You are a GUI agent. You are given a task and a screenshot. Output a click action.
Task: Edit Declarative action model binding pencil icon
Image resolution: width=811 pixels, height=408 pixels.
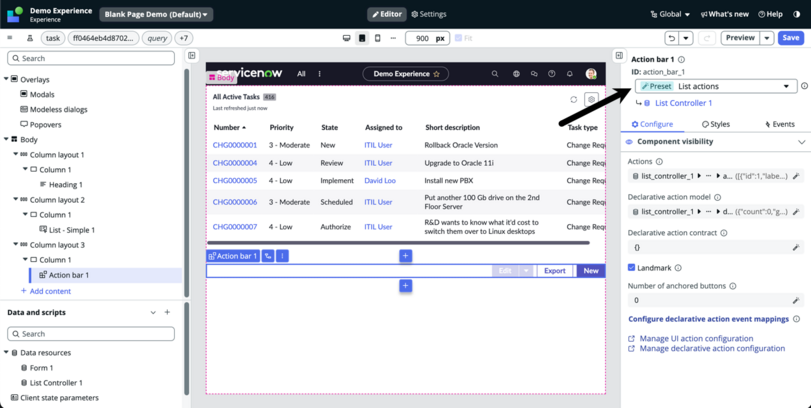(796, 211)
